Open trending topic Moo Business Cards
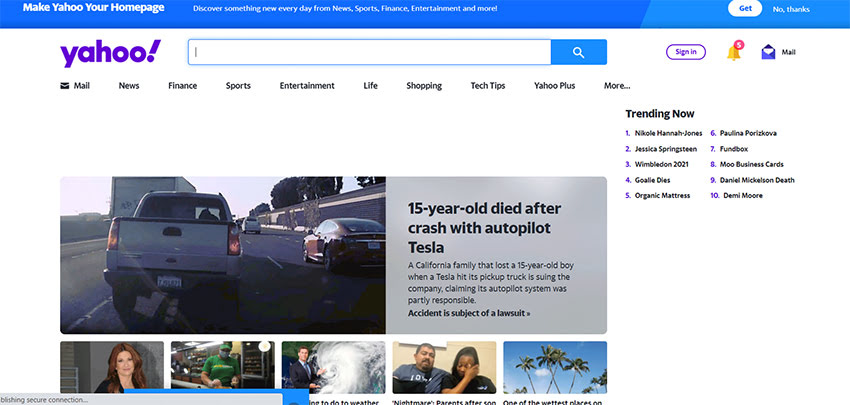This screenshot has width=850, height=405. pos(751,164)
